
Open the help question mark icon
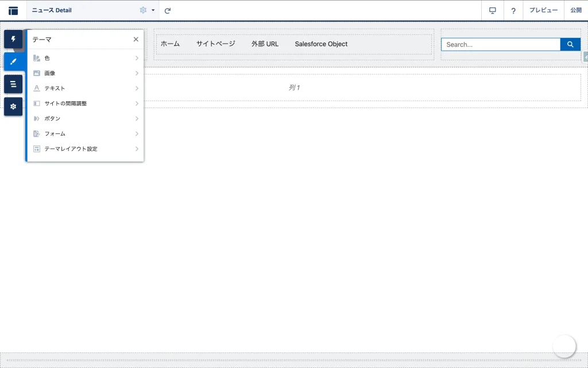click(513, 10)
